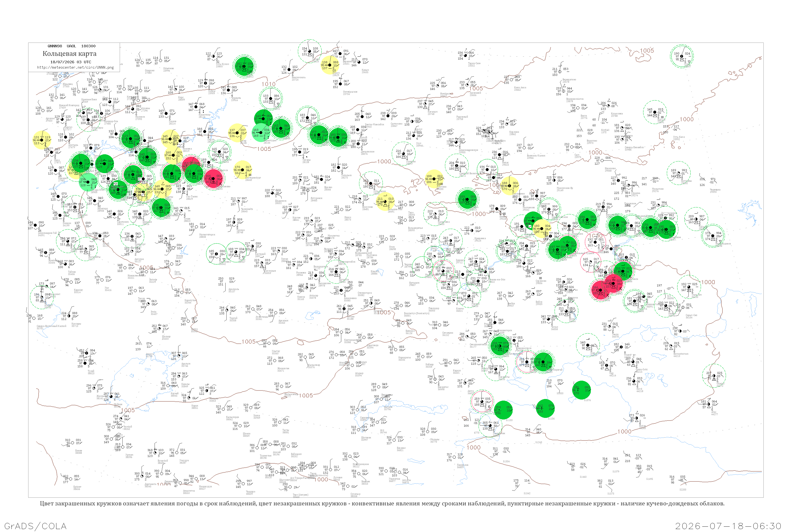Select the "Алатырь" station label

(x=73, y=145)
